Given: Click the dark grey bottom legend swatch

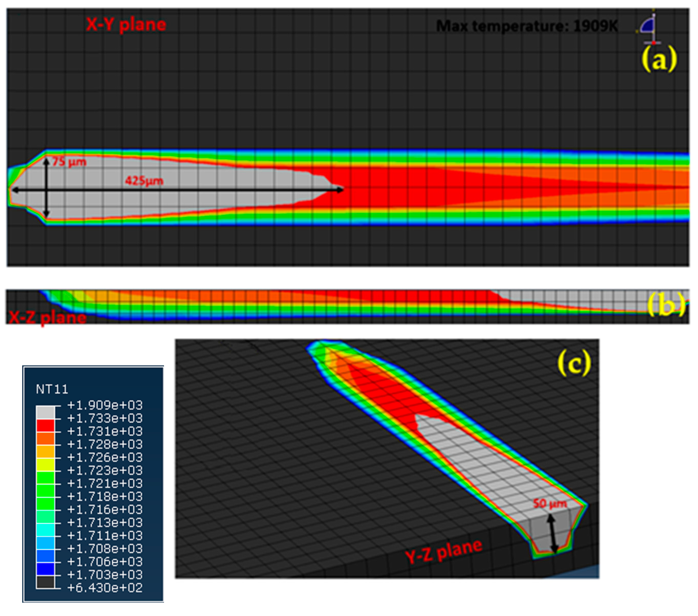Looking at the screenshot, I should [45, 582].
